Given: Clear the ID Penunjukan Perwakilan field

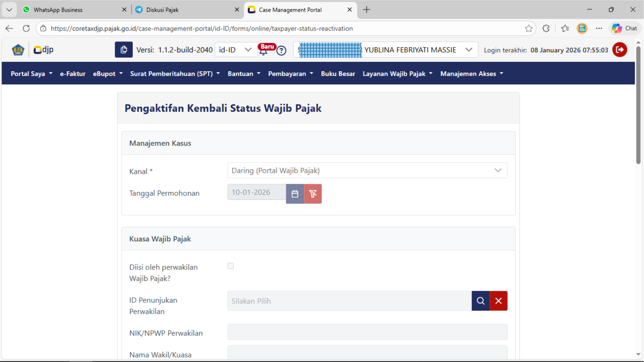Looking at the screenshot, I should (498, 301).
